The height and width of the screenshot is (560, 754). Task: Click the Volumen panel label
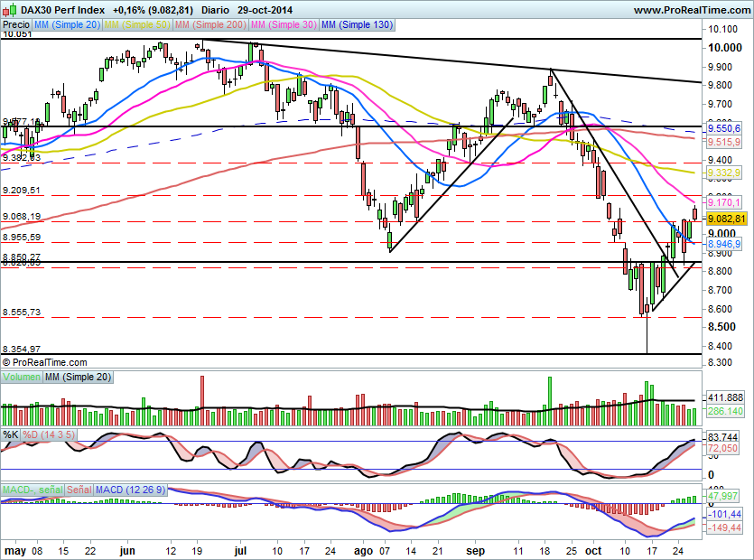pos(22,378)
